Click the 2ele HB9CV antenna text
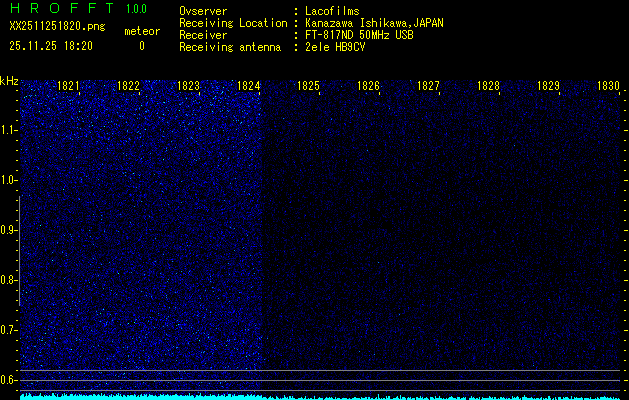629x400 pixels. click(335, 47)
